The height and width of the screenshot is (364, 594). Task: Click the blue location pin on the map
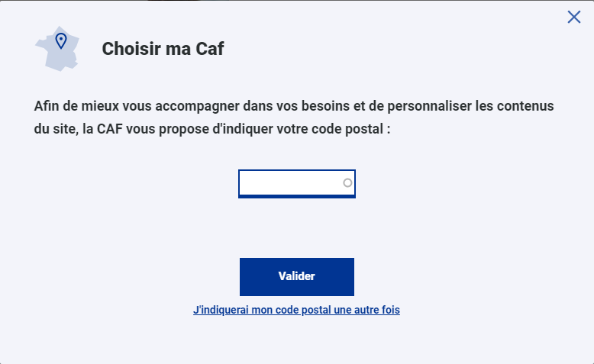61,41
